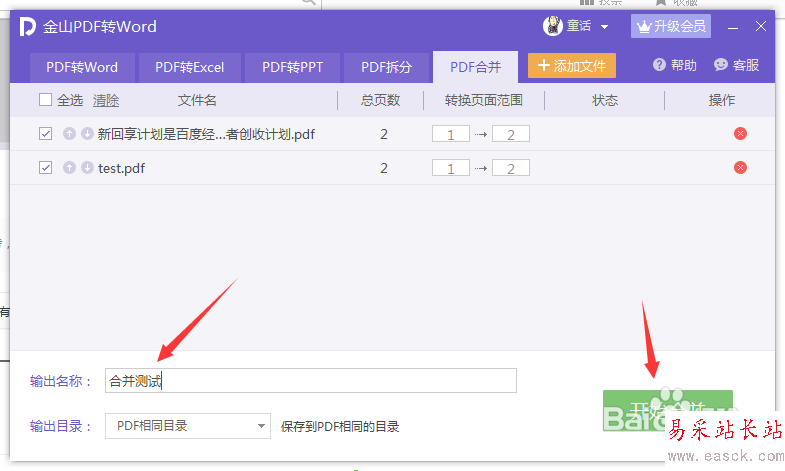Image resolution: width=785 pixels, height=471 pixels.
Task: Click the 输出名称 text field
Action: point(310,381)
